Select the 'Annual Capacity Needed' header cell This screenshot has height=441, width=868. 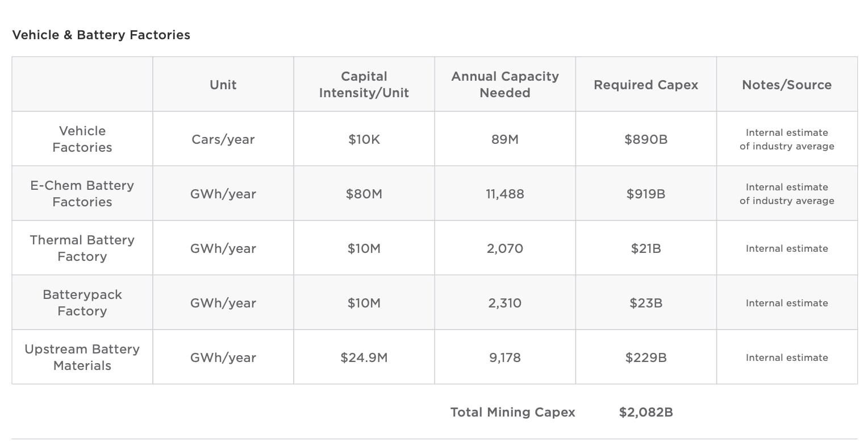(504, 85)
